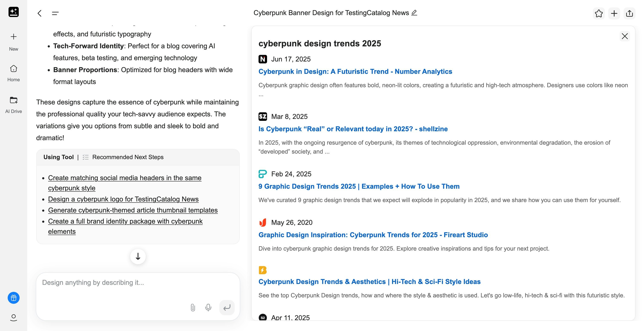
Task: Click the paperclip attachment icon
Action: pyautogui.click(x=193, y=307)
